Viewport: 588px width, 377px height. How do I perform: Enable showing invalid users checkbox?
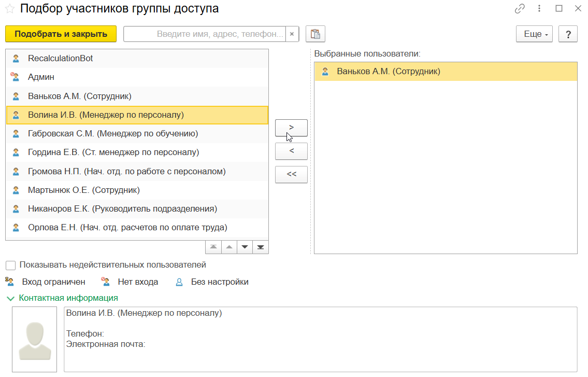pos(10,266)
